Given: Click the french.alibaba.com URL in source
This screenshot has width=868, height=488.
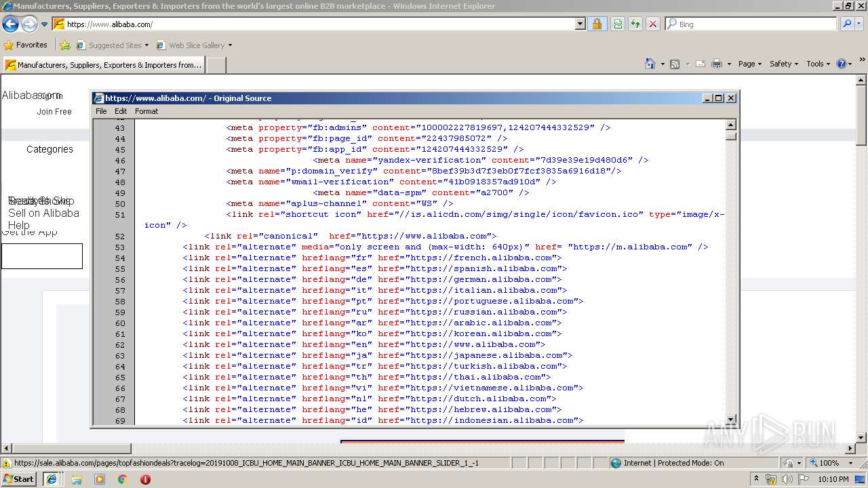Looking at the screenshot, I should pyautogui.click(x=484, y=258).
